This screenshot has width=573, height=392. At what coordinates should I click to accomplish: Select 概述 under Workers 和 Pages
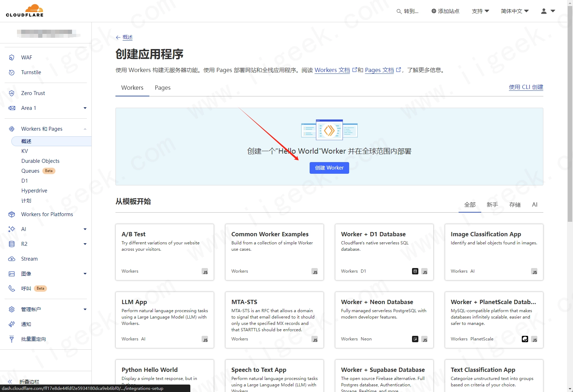[52, 141]
